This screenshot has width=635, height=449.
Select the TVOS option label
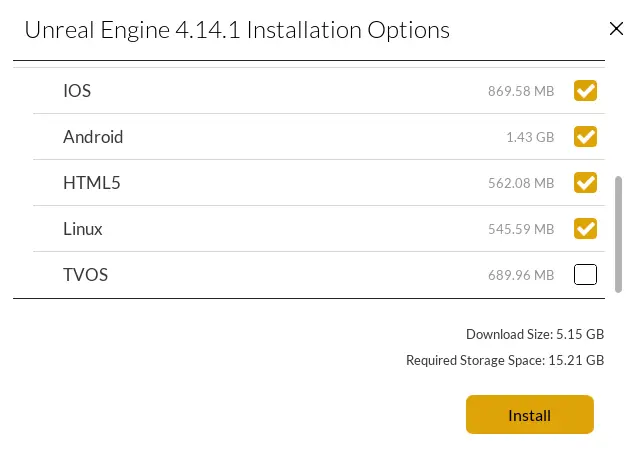pos(85,274)
